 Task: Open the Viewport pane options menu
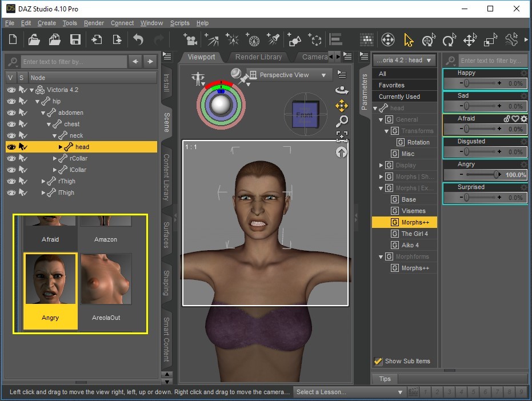click(x=347, y=56)
